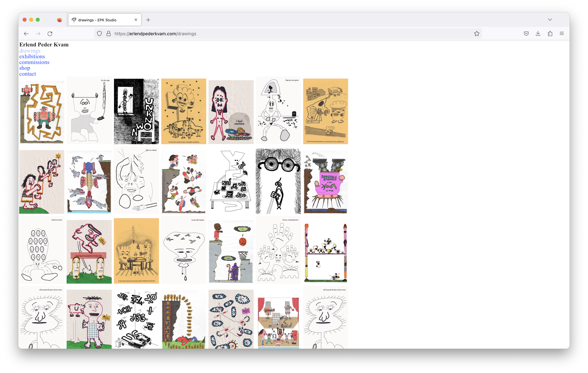The image size is (588, 373).
Task: Open the upside-down pink shirt drawing
Action: click(326, 182)
